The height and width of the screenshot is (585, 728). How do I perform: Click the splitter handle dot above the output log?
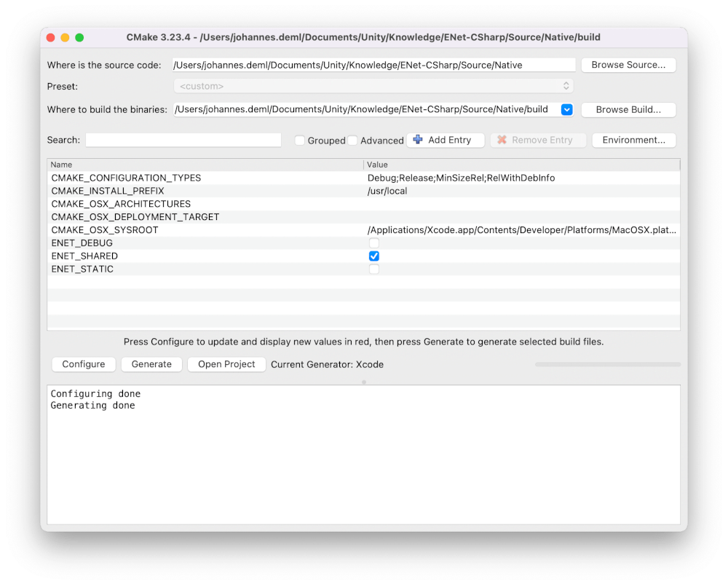(364, 382)
